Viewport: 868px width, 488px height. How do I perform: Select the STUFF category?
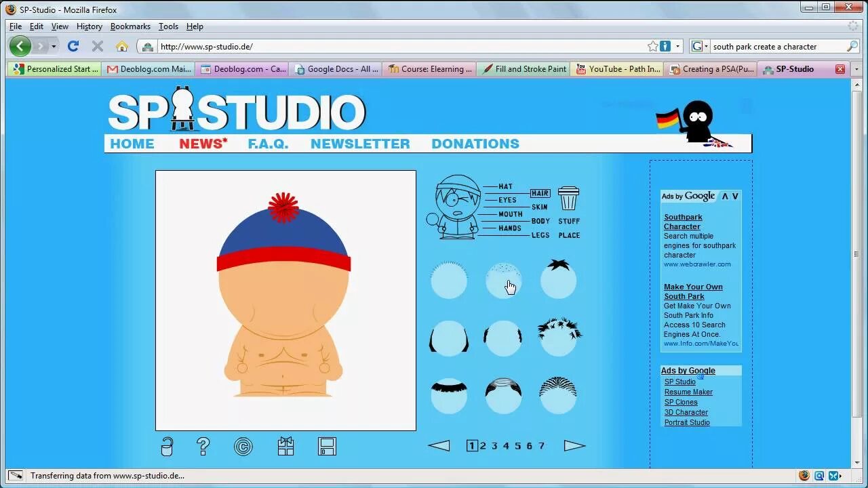coord(569,221)
